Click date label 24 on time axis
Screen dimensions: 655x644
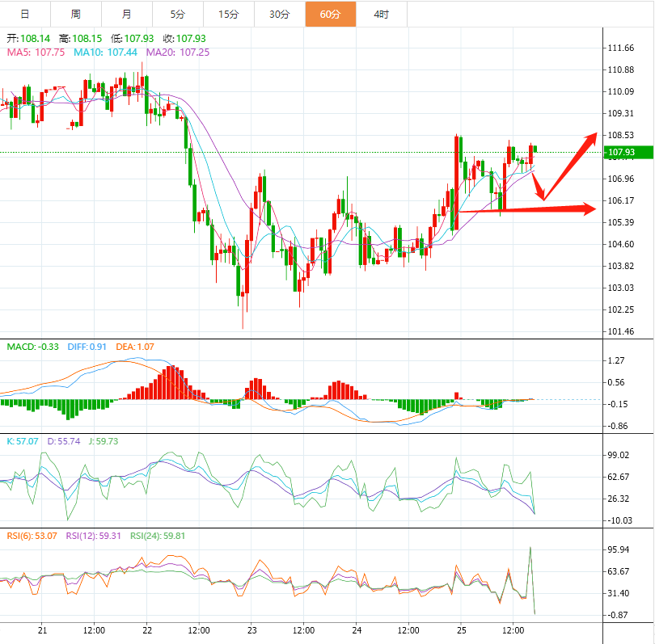(x=357, y=630)
